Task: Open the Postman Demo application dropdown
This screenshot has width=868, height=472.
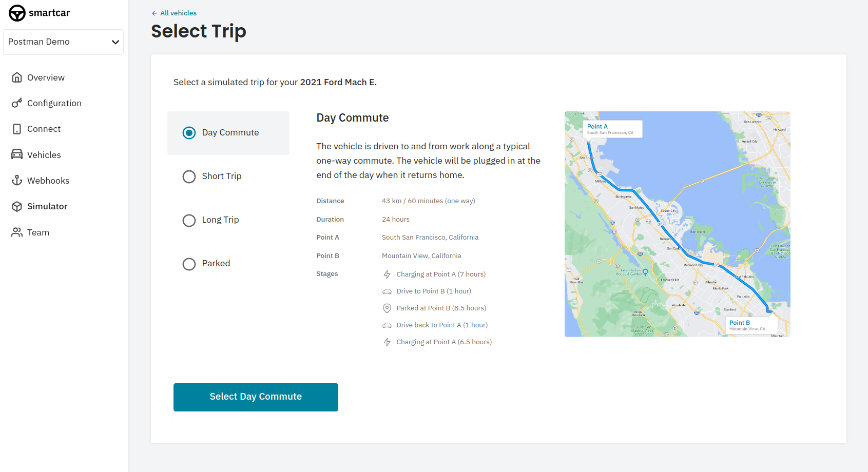Action: pyautogui.click(x=63, y=42)
